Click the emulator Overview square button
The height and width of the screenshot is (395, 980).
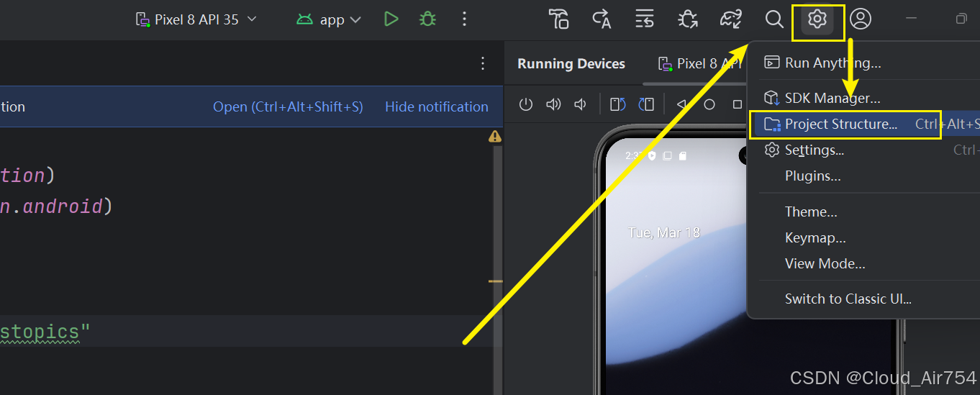coord(738,105)
